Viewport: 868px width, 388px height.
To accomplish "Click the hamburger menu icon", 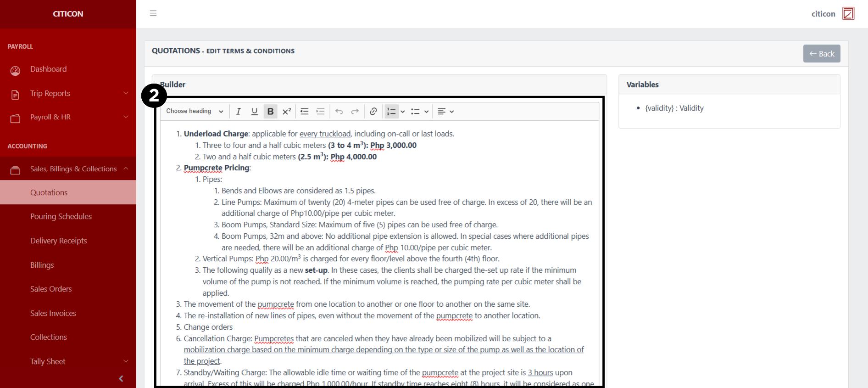I will pyautogui.click(x=153, y=13).
